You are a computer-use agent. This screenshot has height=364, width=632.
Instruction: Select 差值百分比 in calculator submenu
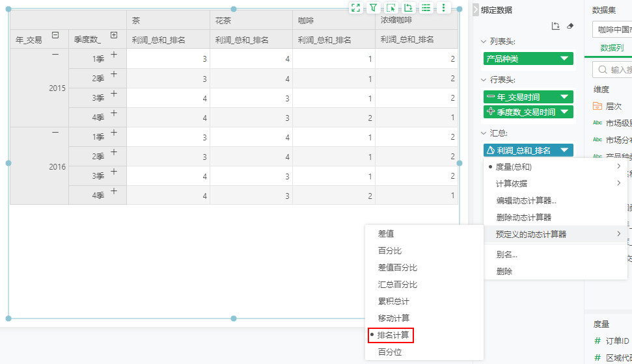click(x=424, y=267)
